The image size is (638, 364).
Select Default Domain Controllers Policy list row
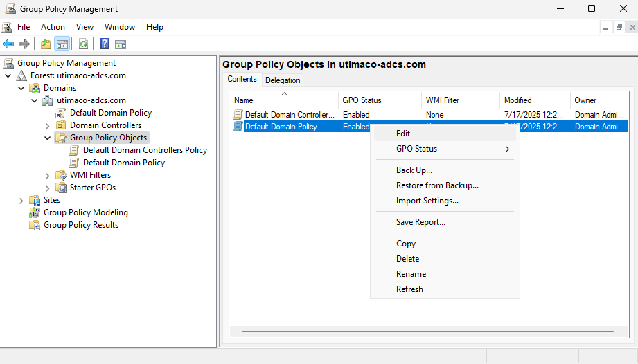[x=290, y=115]
